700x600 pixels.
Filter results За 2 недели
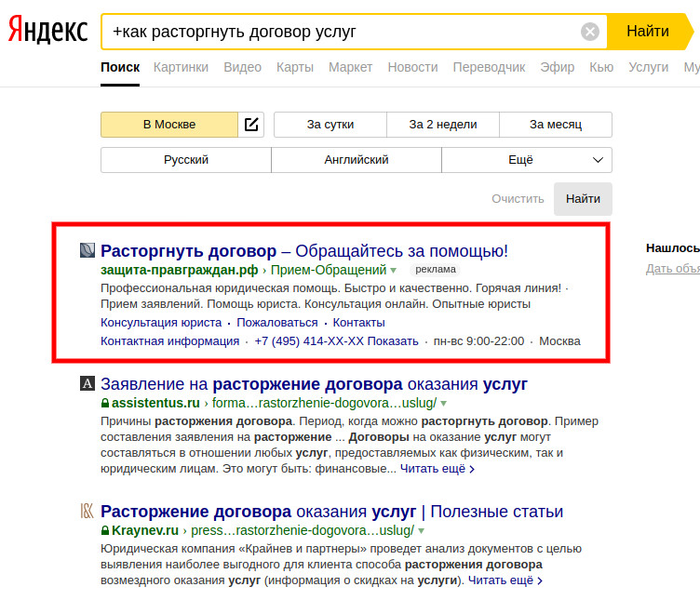point(443,125)
